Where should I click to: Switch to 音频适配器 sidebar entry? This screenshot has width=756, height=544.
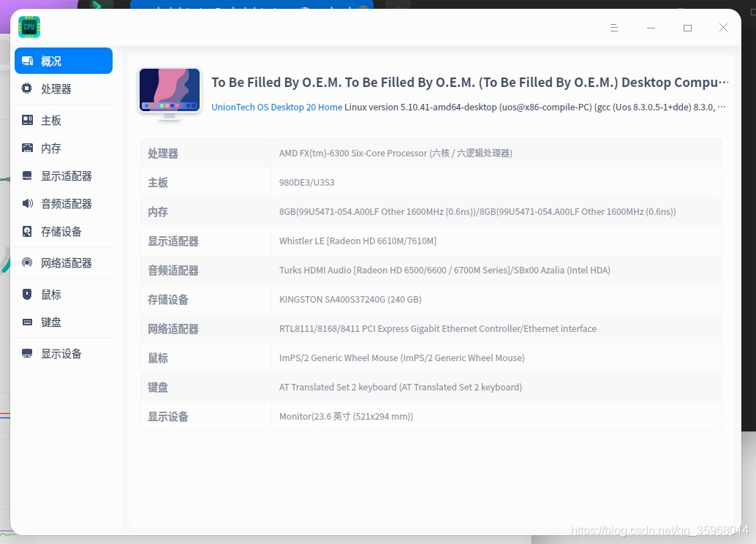(x=64, y=203)
